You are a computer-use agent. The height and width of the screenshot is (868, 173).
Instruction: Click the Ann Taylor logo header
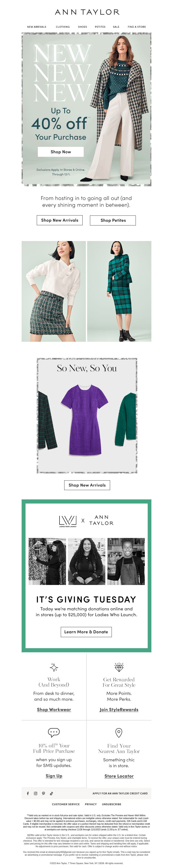coord(87,12)
